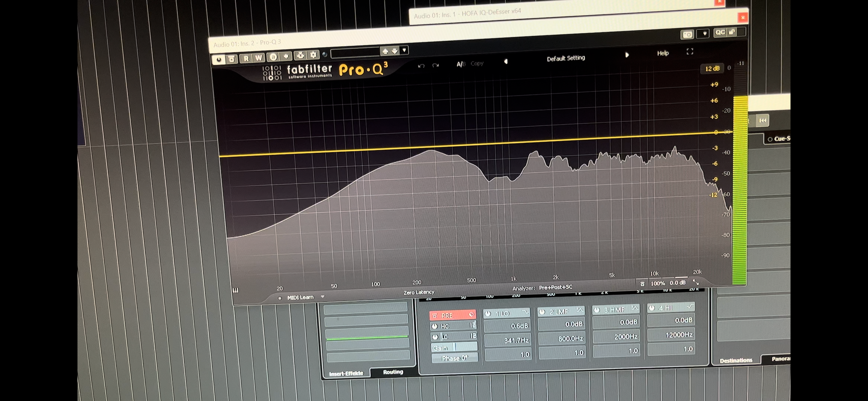Open the dropdown arrow beside camera icon
Viewport: 868px width, 401px height.
click(704, 34)
